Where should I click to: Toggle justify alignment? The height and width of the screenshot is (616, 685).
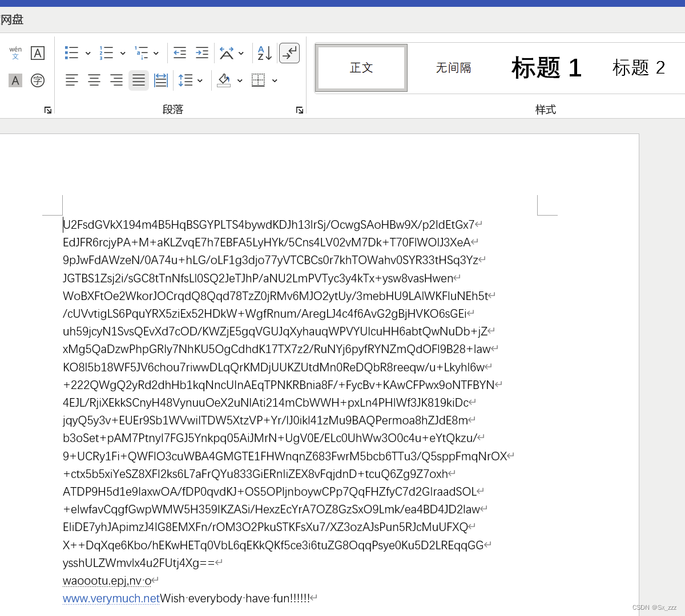(x=139, y=80)
